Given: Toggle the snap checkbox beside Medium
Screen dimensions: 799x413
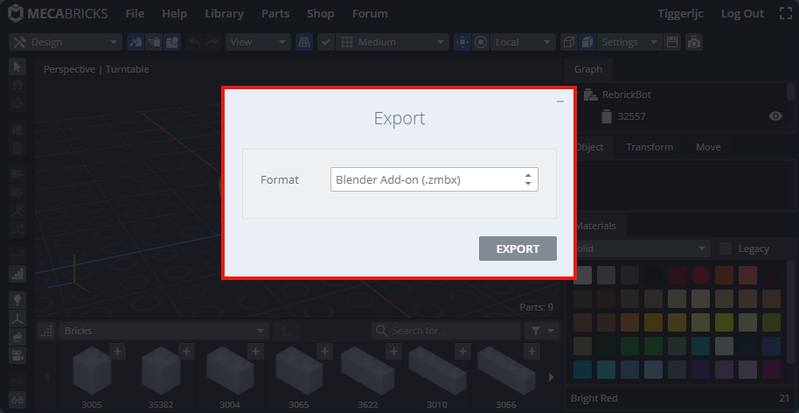Looking at the screenshot, I should (326, 43).
